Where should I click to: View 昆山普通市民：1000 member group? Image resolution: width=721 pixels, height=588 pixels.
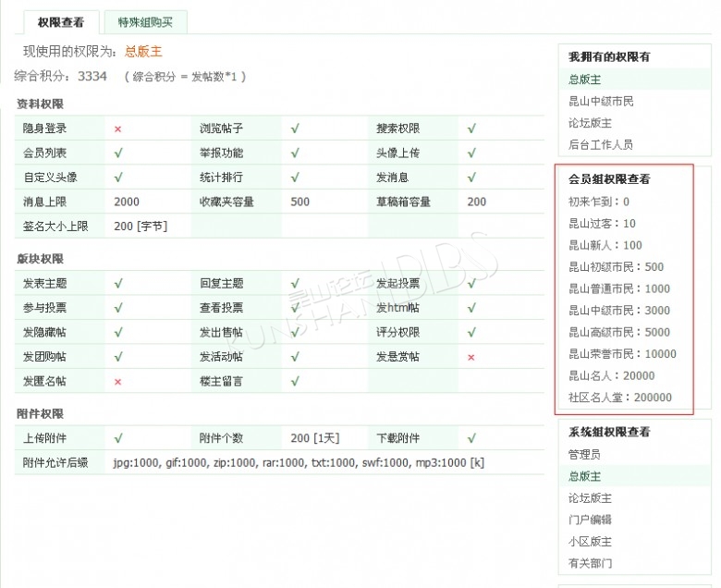619,288
